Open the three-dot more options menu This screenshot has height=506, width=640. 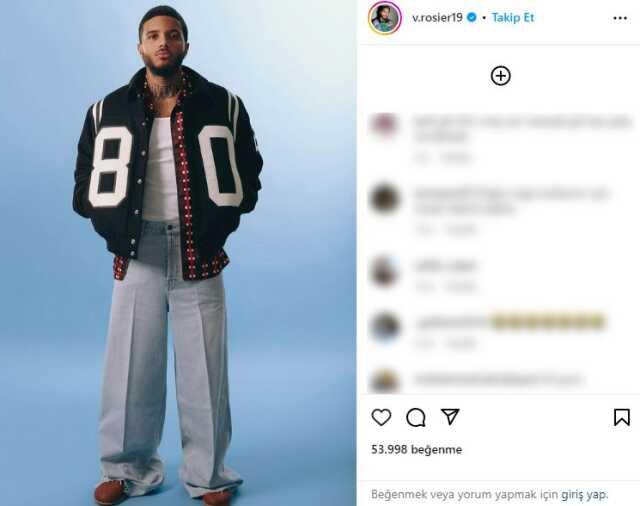tap(620, 18)
